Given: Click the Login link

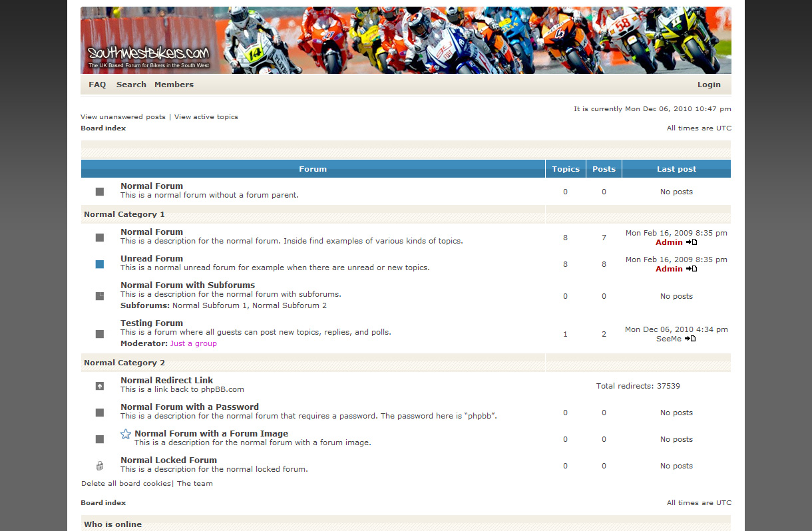Looking at the screenshot, I should 709,85.
